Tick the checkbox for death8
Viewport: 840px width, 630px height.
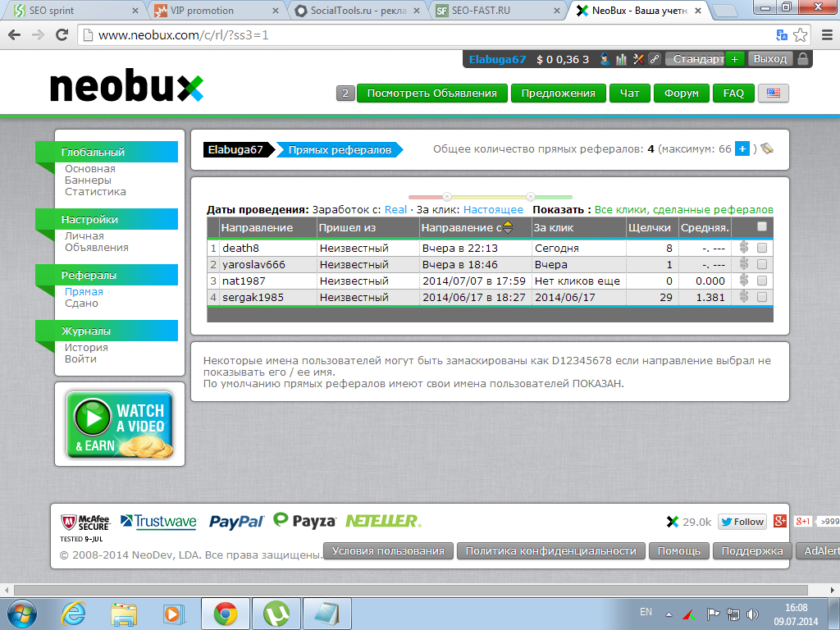pyautogui.click(x=762, y=248)
